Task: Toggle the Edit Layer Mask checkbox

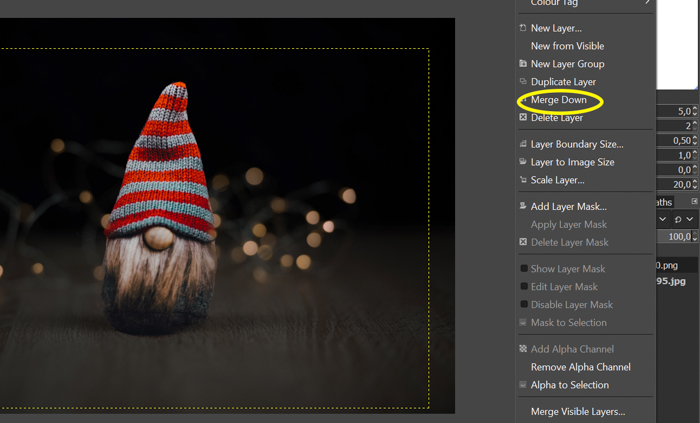Action: click(x=523, y=287)
